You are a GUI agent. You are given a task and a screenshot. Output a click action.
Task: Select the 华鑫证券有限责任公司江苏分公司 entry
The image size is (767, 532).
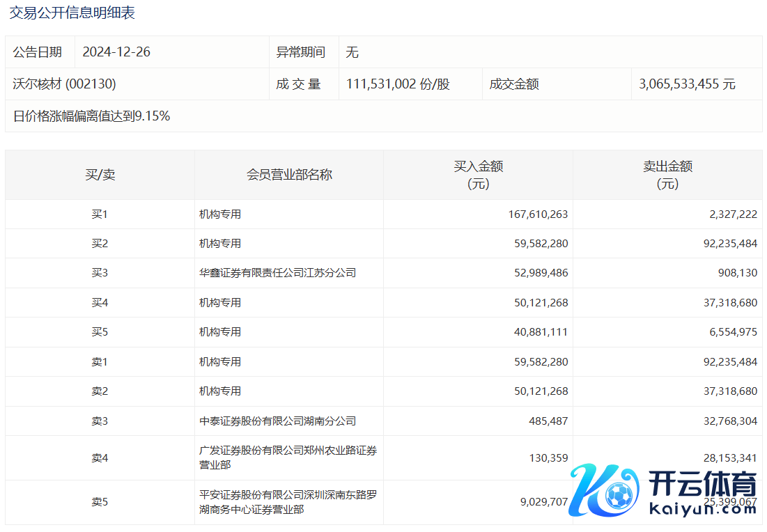coord(277,273)
